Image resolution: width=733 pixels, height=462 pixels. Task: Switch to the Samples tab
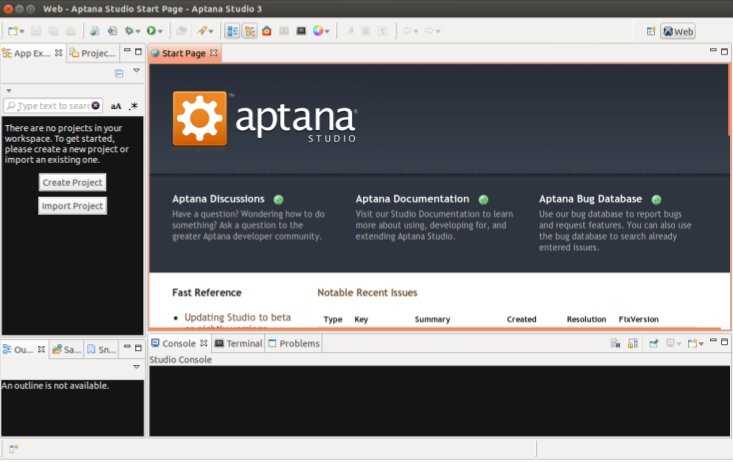tap(67, 350)
